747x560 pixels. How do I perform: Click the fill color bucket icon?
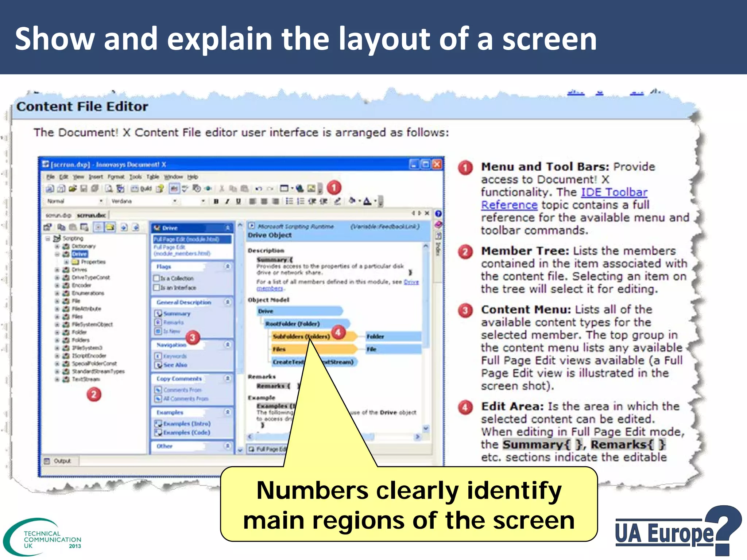[x=352, y=201]
